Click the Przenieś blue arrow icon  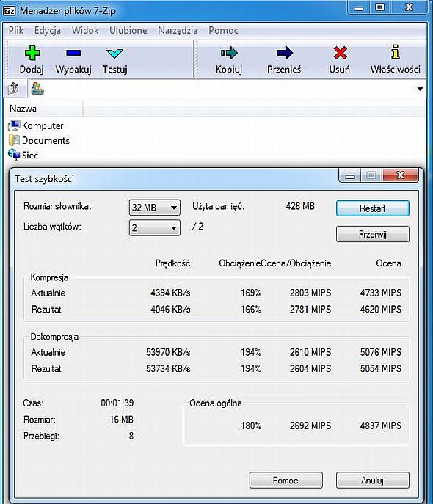click(285, 53)
